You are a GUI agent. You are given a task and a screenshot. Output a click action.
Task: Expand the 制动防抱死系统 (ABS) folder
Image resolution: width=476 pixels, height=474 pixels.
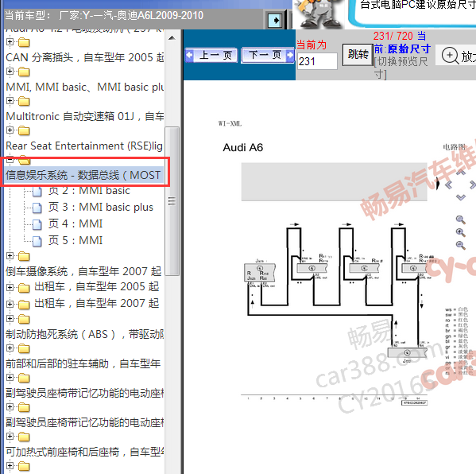tap(10, 318)
